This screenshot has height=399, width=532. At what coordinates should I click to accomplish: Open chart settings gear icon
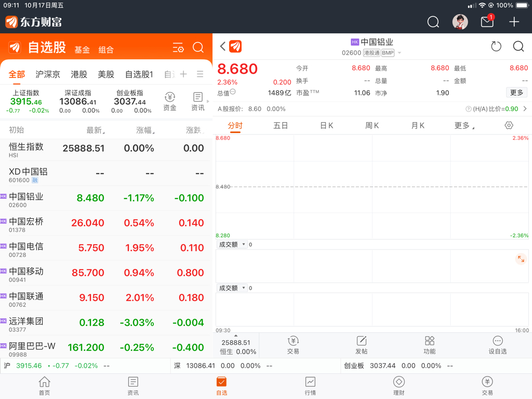[x=509, y=125]
